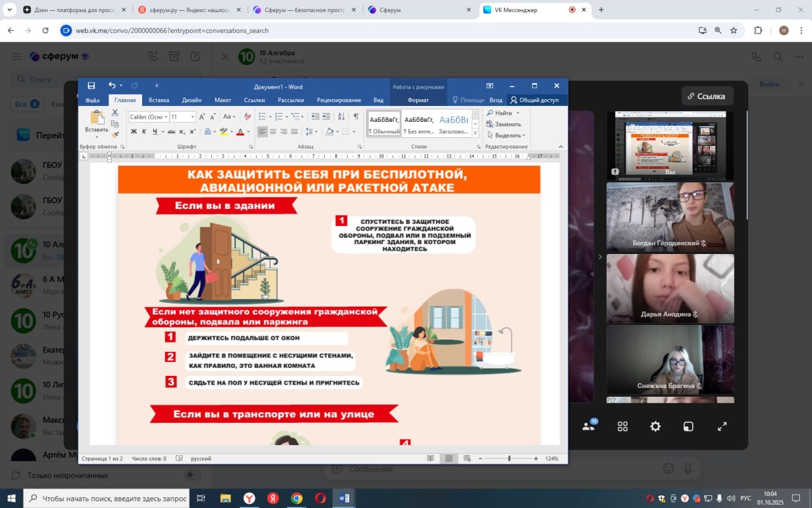812x508 pixels.
Task: Open the font size dropdown
Action: click(x=192, y=117)
